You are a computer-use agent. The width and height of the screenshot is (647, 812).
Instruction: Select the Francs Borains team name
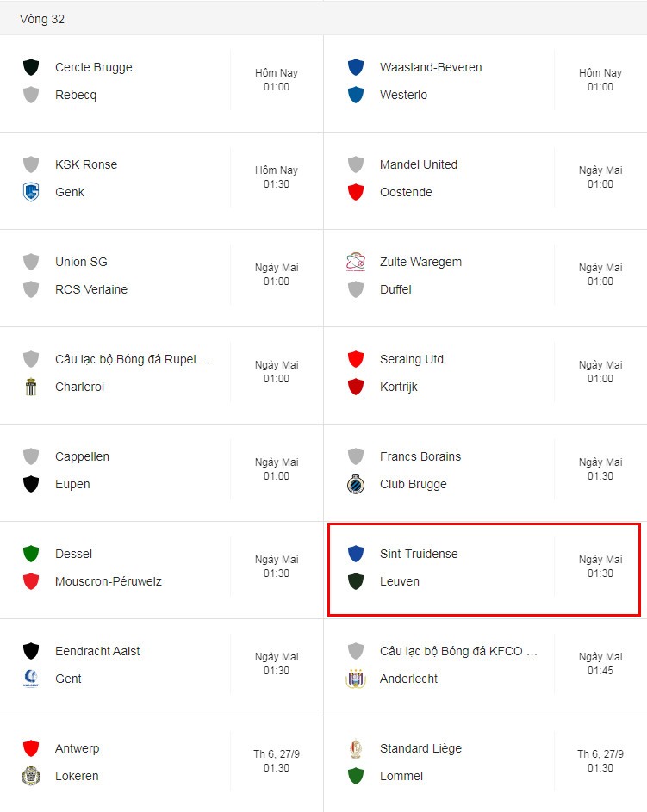pyautogui.click(x=420, y=456)
